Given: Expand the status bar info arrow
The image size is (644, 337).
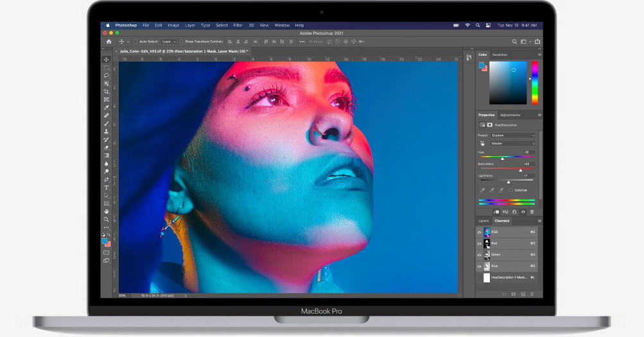Looking at the screenshot, I should coord(185,295).
